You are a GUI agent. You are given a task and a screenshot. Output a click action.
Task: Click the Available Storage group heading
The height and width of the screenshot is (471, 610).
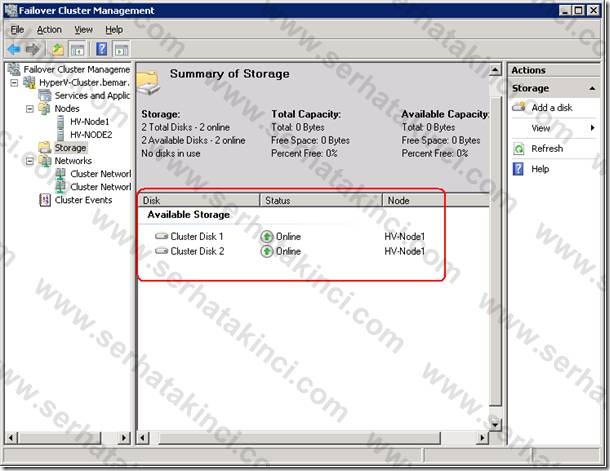click(x=189, y=215)
